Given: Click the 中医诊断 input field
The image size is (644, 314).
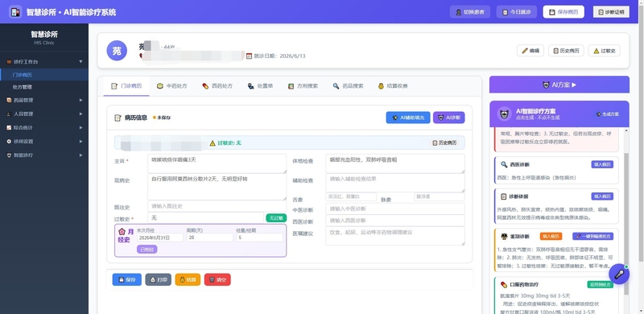Looking at the screenshot, I should pos(395,209).
